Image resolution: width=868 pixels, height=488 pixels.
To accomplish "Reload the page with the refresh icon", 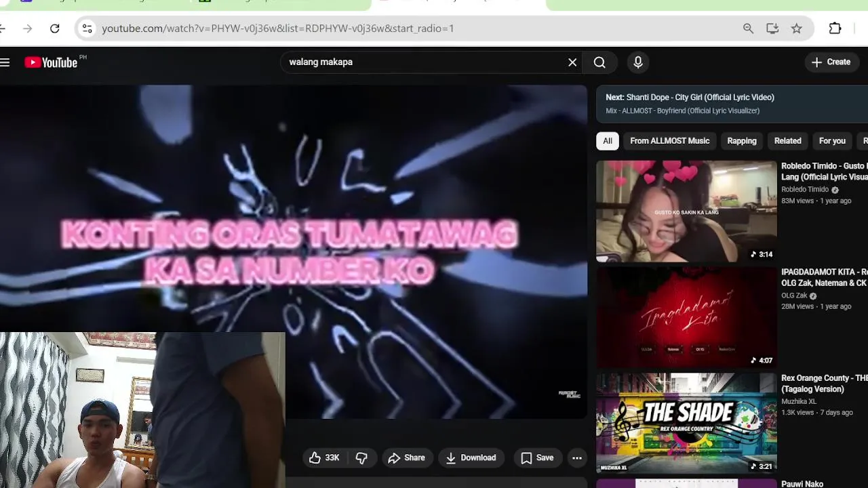I will 55,28.
